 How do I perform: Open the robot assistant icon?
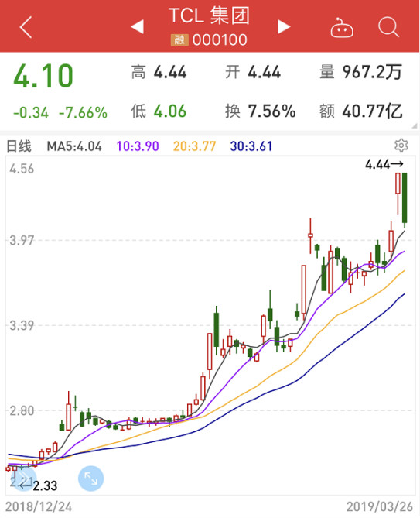342,27
